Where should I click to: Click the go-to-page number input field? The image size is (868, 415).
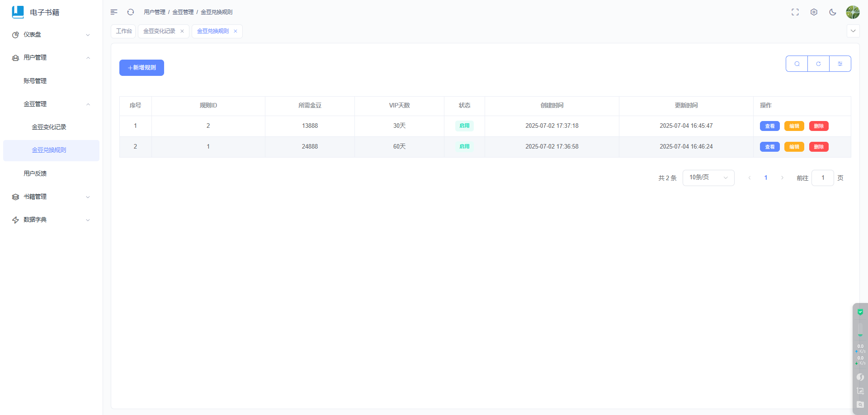click(x=823, y=178)
